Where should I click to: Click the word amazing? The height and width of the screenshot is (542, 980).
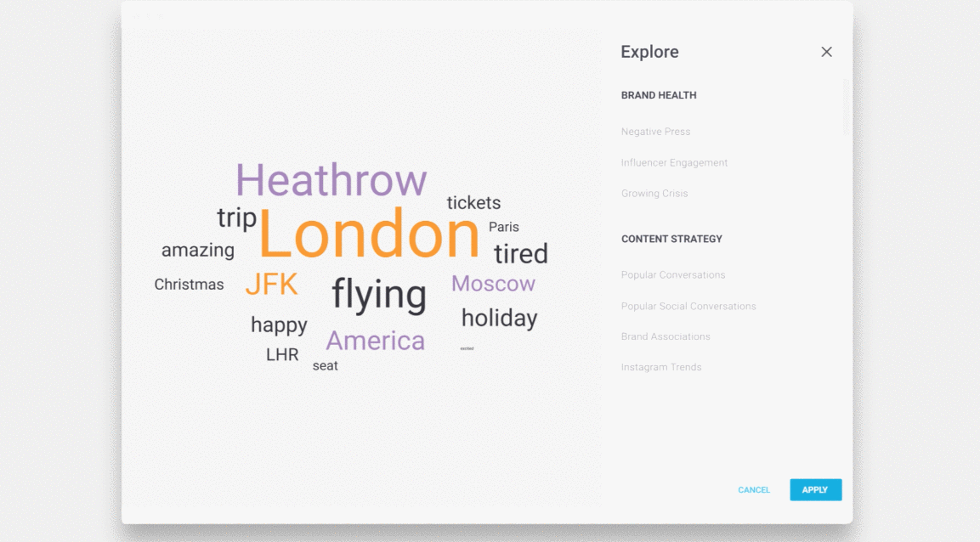click(198, 251)
